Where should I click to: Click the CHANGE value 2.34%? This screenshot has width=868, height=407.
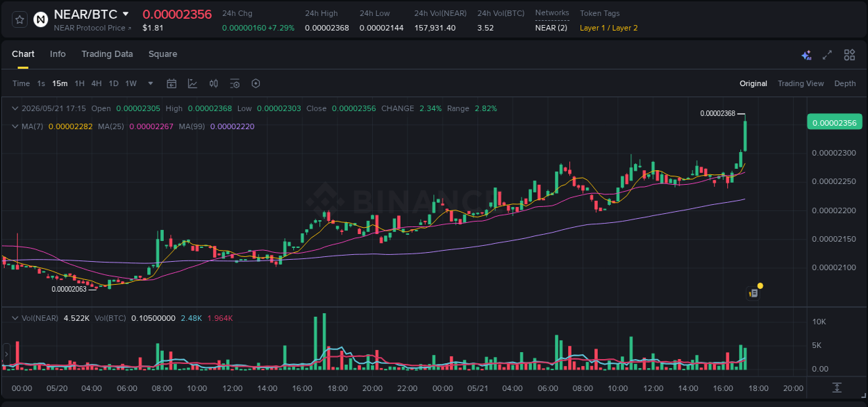click(431, 108)
